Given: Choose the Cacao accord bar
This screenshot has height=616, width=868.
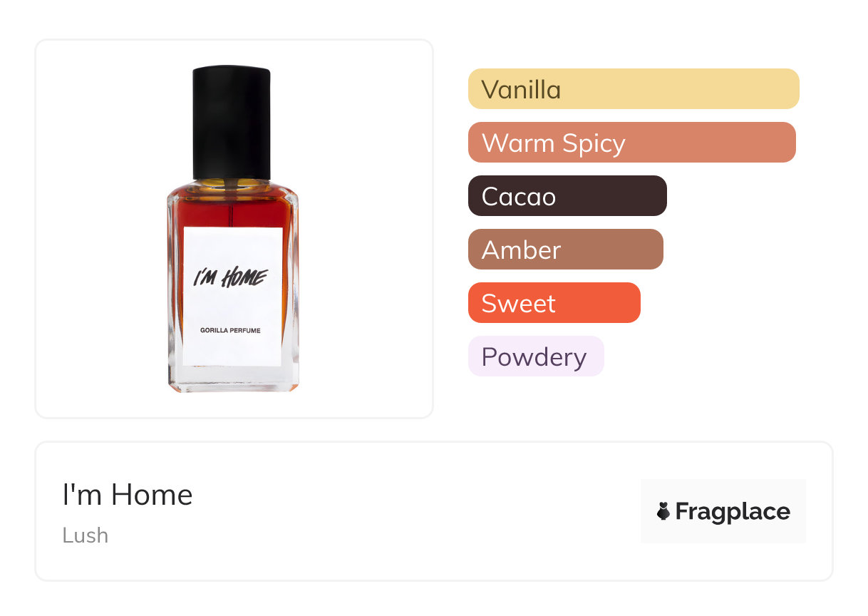Looking at the screenshot, I should click(x=567, y=196).
